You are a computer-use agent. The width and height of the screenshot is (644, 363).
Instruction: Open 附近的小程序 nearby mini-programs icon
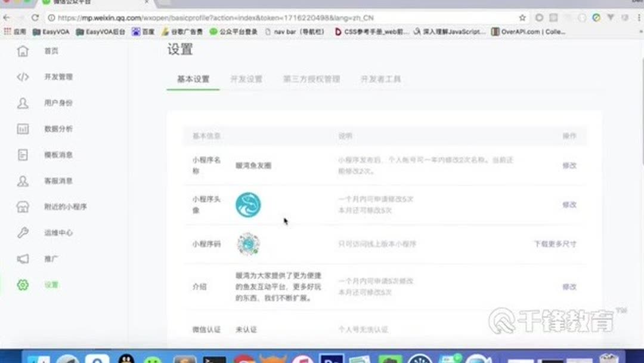(x=23, y=207)
